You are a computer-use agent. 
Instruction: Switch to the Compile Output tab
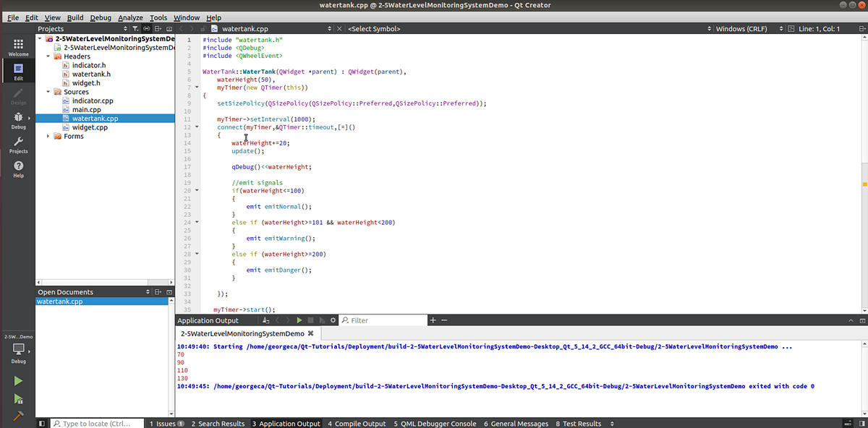coord(357,424)
